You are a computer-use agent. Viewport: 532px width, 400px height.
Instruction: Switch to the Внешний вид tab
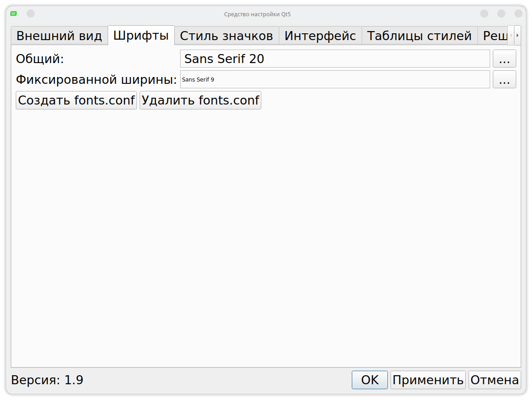(x=59, y=36)
